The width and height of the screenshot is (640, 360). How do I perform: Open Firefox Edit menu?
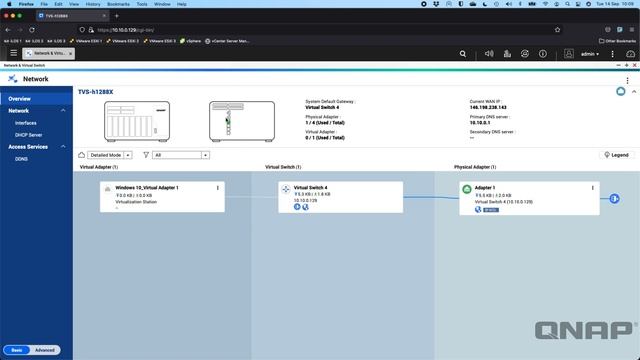pos(58,4)
